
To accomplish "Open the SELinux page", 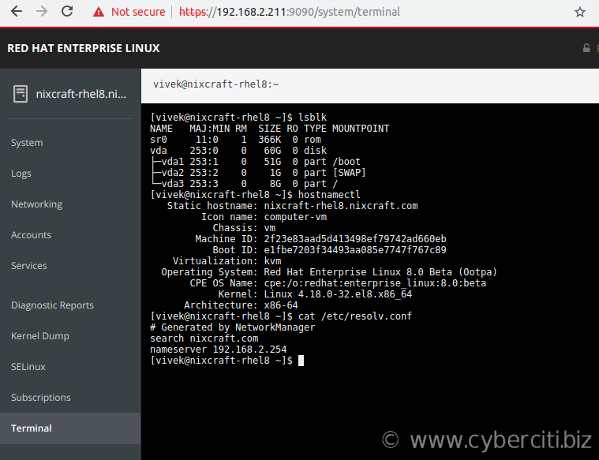I will tap(28, 367).
